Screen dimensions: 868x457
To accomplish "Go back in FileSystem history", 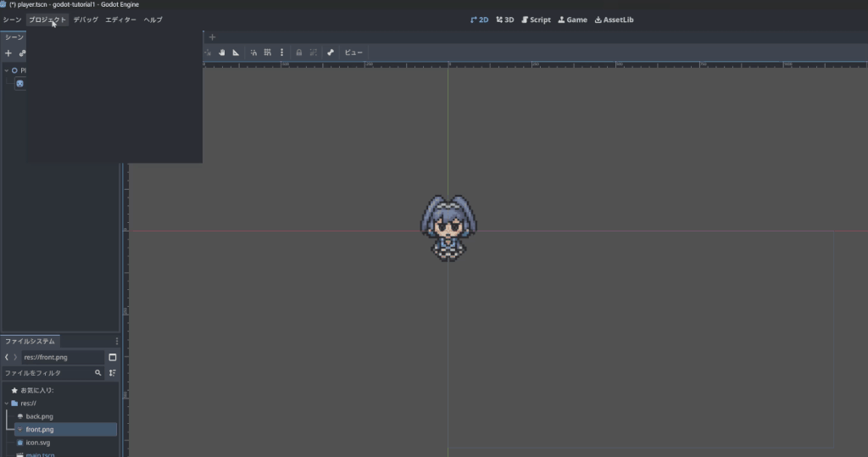I will 7,357.
